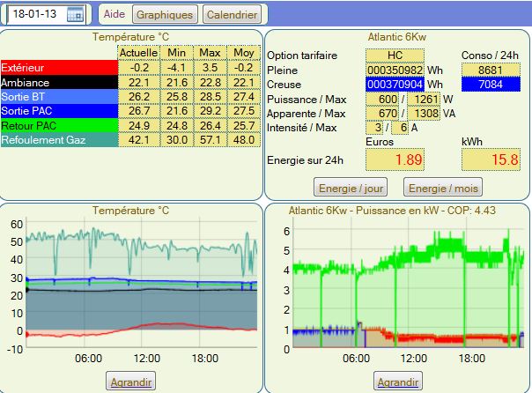This screenshot has height=393, width=532.
Task: Open the Calendrier view
Action: (x=232, y=15)
